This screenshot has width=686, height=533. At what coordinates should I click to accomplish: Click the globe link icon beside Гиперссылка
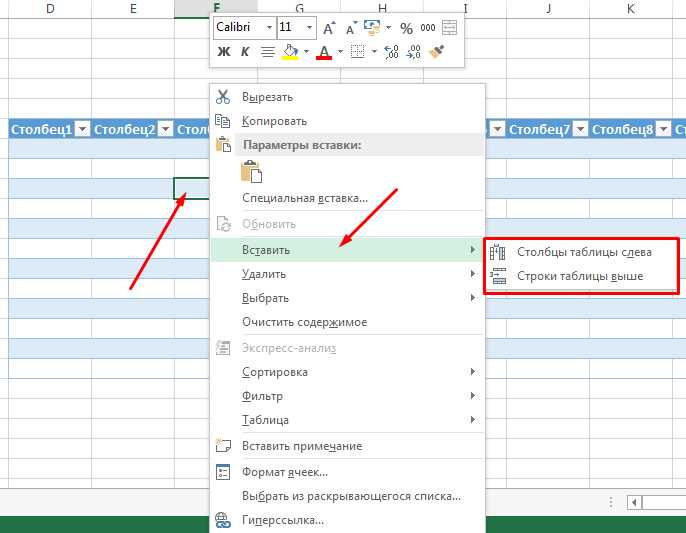point(223,520)
